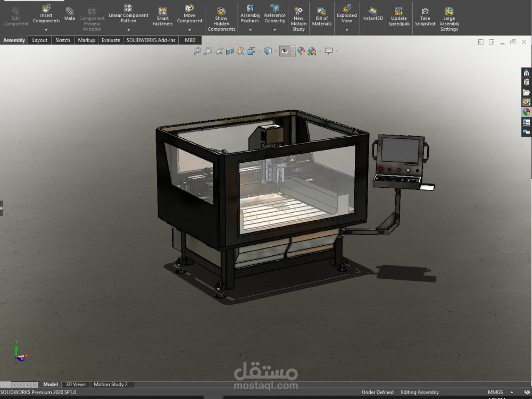
Task: Open the units MMGS status menu arrow
Action: 512,392
